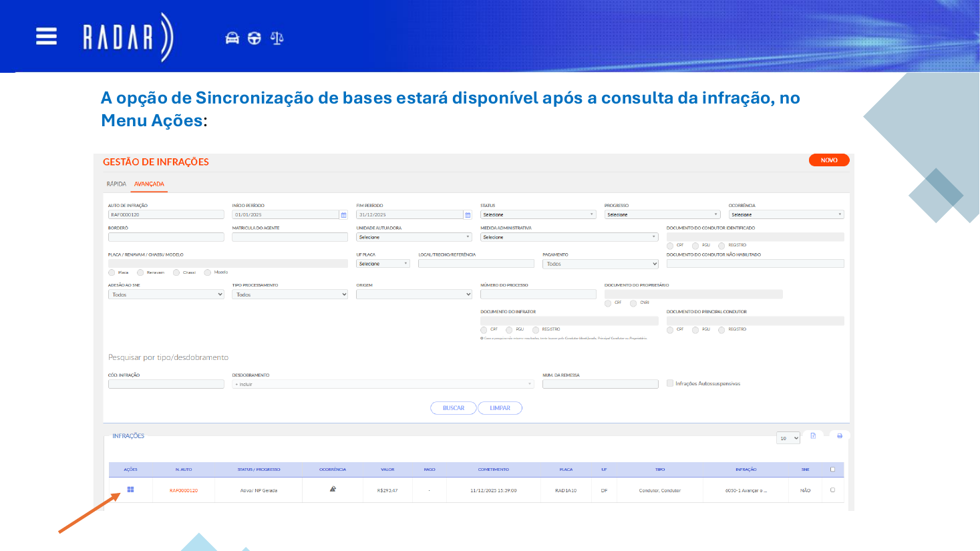Viewport: 980px width, 551px height.
Task: Click the Auto de Infração input field
Action: click(166, 215)
